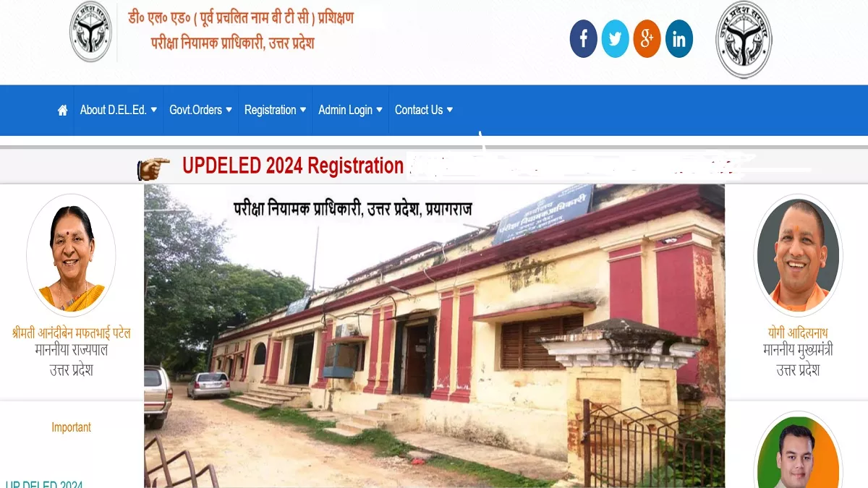Expand the Govt.Orders dropdown arrow
Image resolution: width=868 pixels, height=488 pixels.
229,110
